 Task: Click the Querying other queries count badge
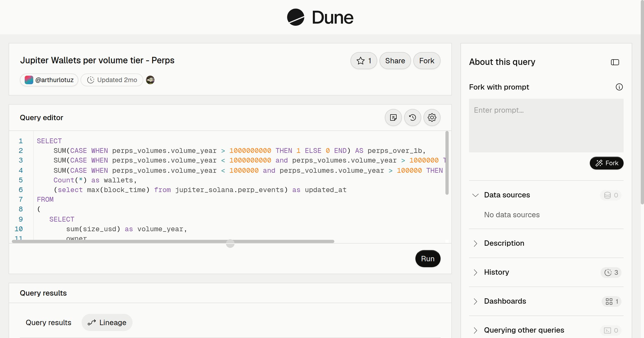[x=611, y=330]
